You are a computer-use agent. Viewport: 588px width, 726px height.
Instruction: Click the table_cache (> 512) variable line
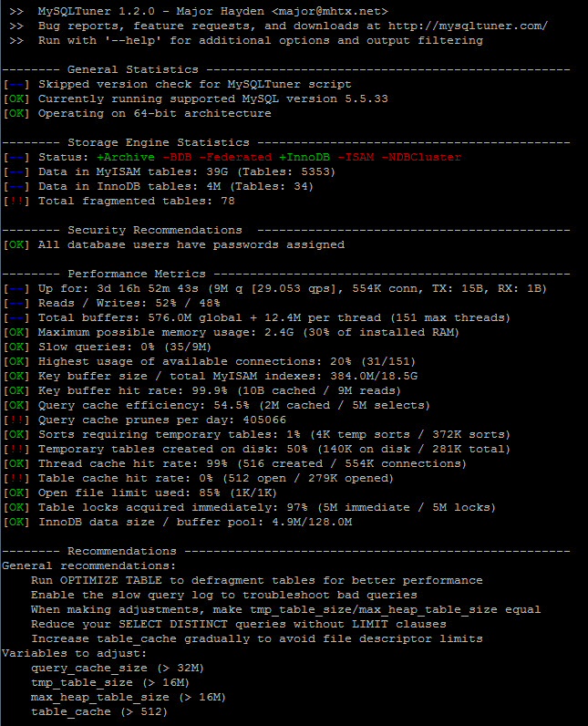99,711
